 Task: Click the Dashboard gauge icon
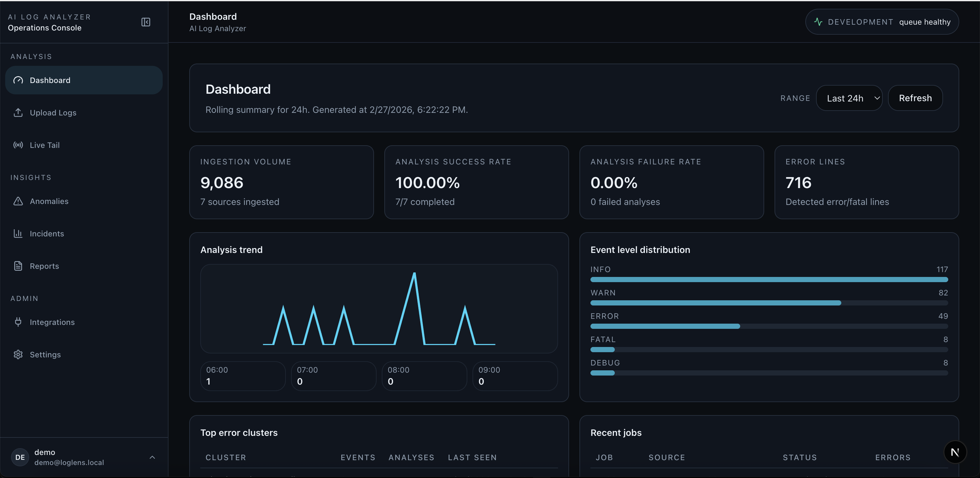click(18, 80)
